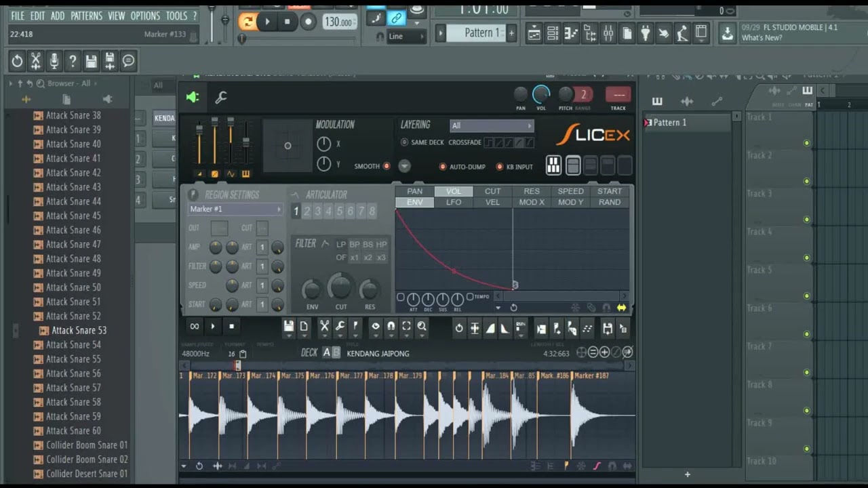Select the LP filter type
This screenshot has width=868, height=488.
click(x=341, y=245)
